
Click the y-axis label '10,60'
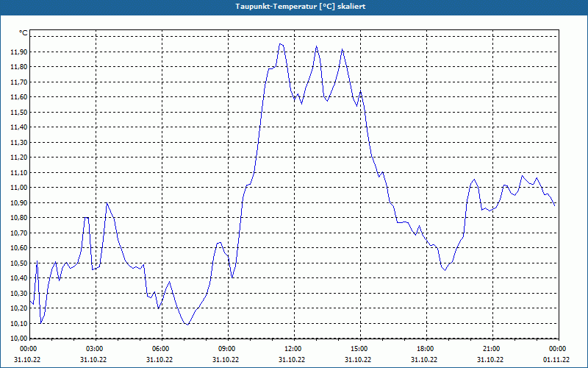tap(19, 248)
